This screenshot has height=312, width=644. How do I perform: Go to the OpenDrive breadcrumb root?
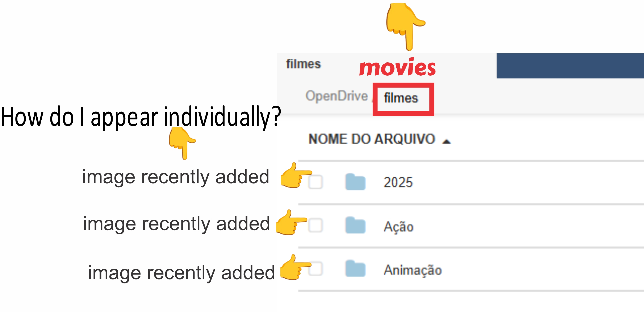point(336,96)
